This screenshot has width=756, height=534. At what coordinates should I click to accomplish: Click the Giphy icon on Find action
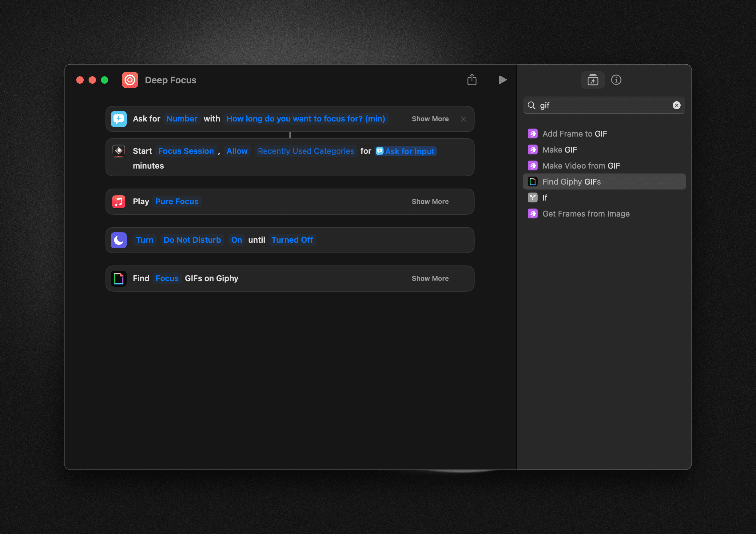pos(118,278)
